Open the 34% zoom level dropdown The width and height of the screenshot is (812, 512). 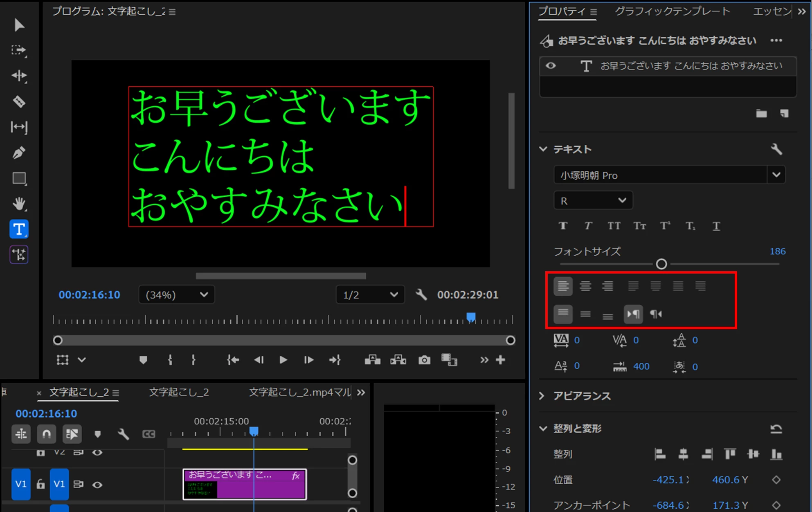[176, 295]
